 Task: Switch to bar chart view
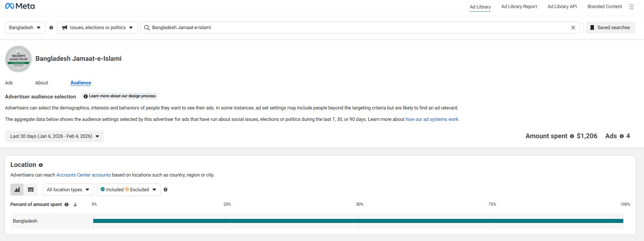tap(17, 190)
